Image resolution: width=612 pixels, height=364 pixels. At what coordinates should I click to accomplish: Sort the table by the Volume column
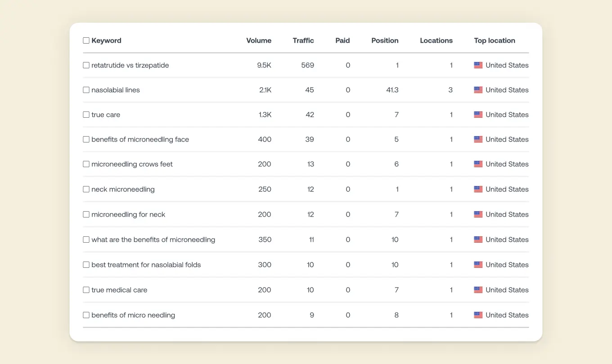[259, 40]
